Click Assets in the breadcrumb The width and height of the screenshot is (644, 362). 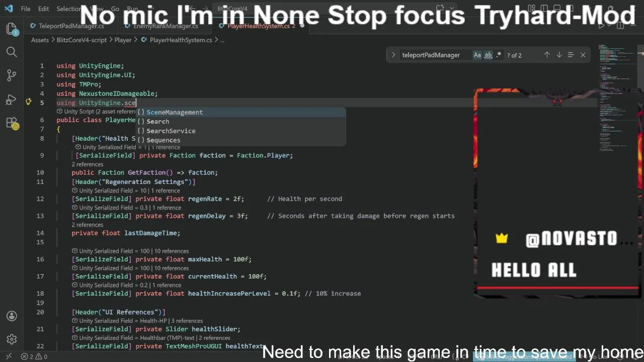pos(40,40)
